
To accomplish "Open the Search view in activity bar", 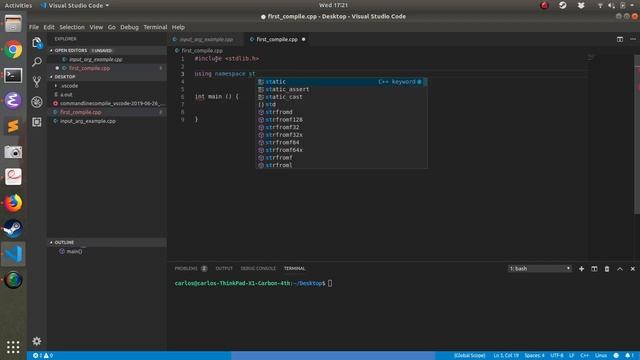I will point(37,62).
